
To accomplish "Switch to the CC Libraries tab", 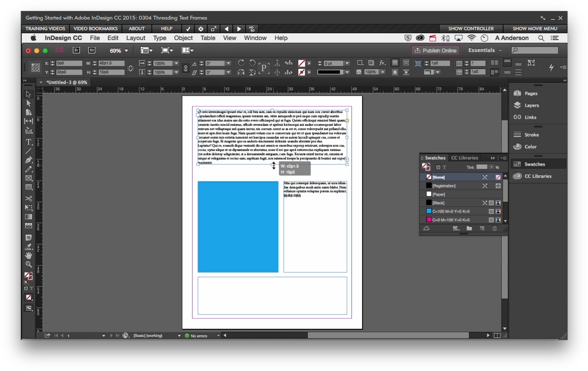I will (x=465, y=158).
